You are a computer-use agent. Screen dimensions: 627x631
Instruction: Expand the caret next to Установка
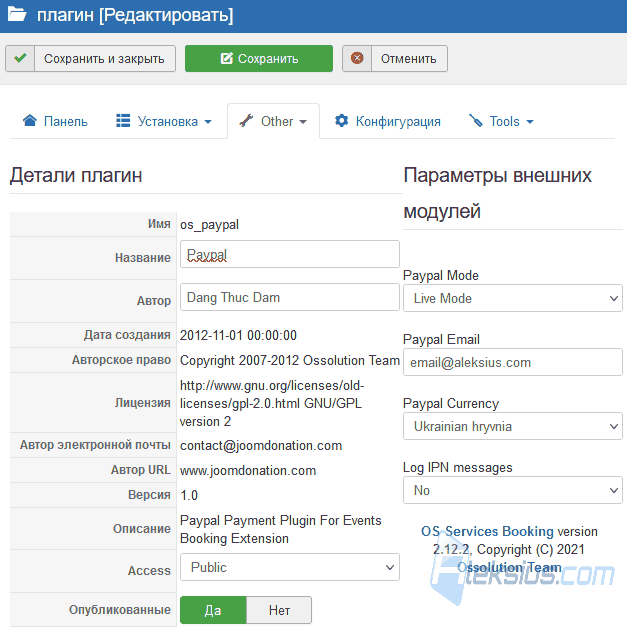208,122
